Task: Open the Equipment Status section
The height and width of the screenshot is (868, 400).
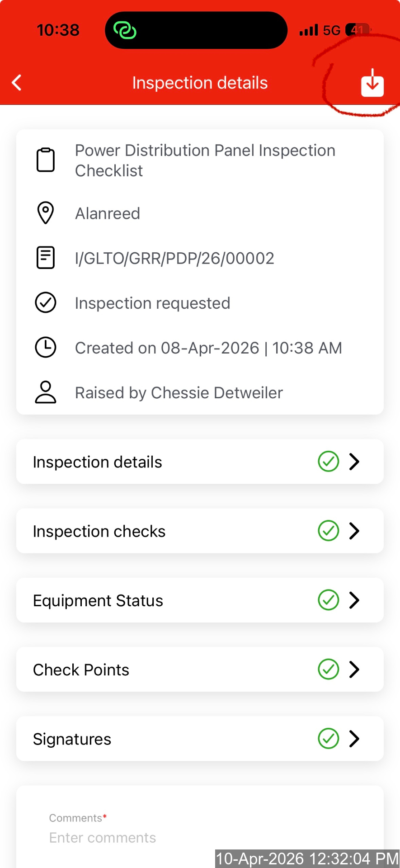Action: (98, 600)
